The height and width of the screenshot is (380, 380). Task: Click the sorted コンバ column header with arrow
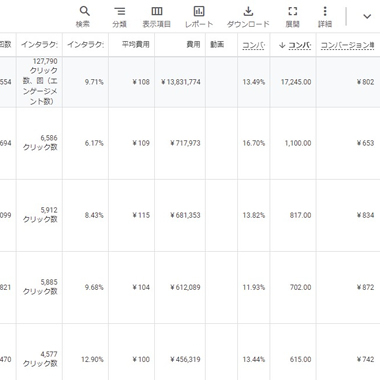coord(295,45)
